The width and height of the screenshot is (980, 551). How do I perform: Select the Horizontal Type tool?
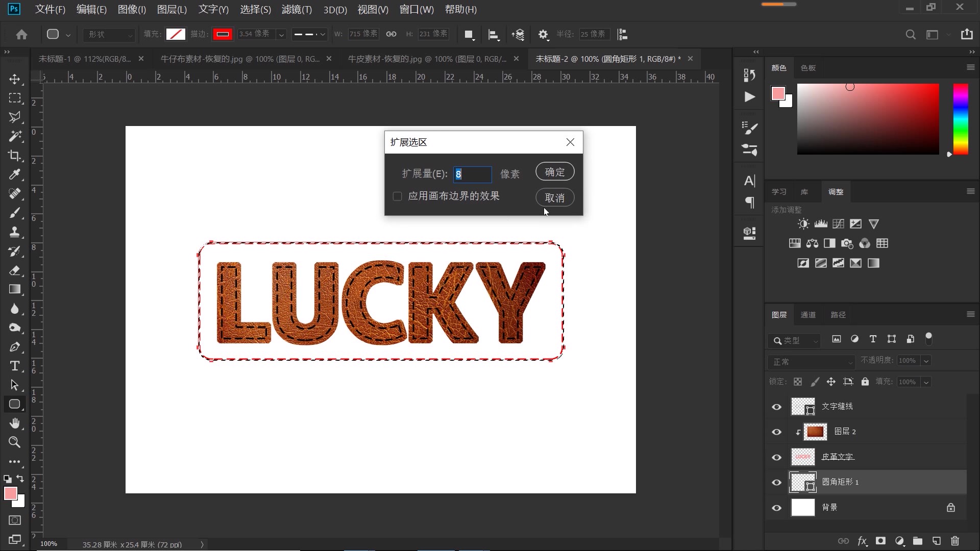tap(14, 366)
